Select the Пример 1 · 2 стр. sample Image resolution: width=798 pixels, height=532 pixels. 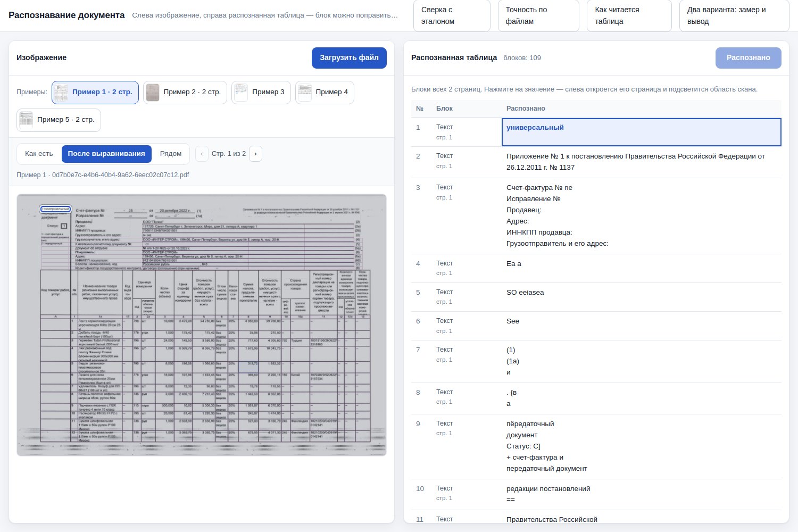tap(95, 92)
